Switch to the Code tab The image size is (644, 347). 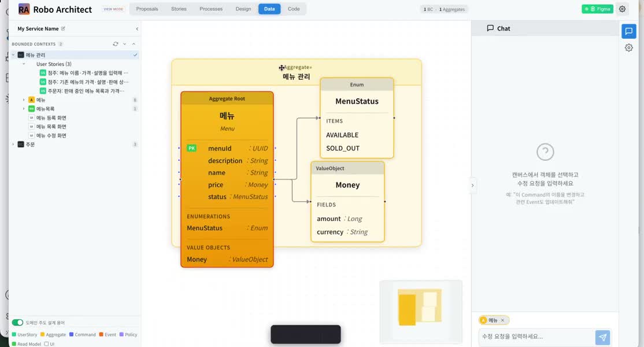pos(294,9)
